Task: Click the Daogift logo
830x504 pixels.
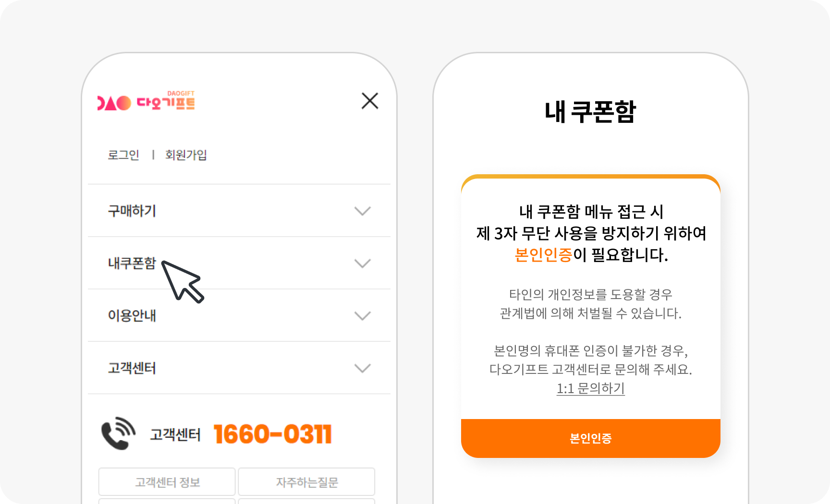Action: [146, 102]
